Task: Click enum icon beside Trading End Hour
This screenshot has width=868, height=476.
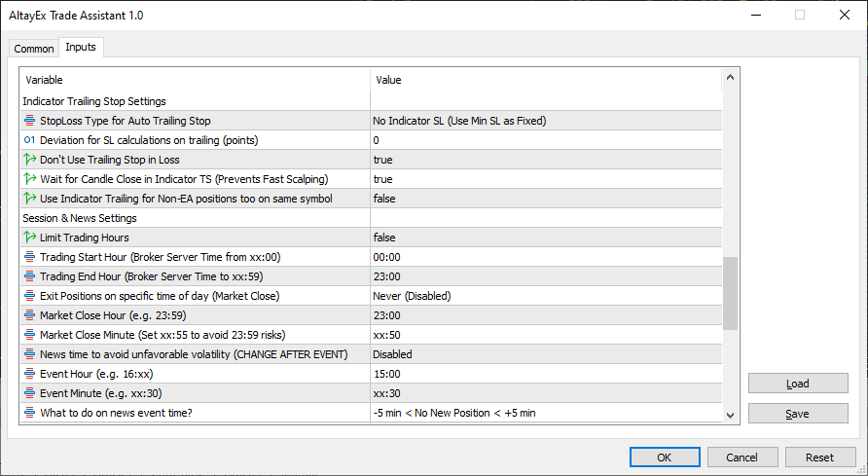Action: click(x=30, y=276)
